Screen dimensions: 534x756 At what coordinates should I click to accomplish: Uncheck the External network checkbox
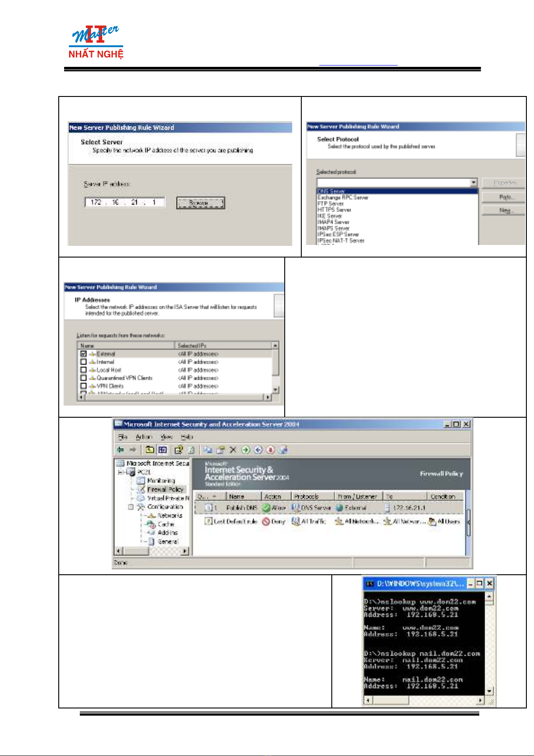[83, 354]
